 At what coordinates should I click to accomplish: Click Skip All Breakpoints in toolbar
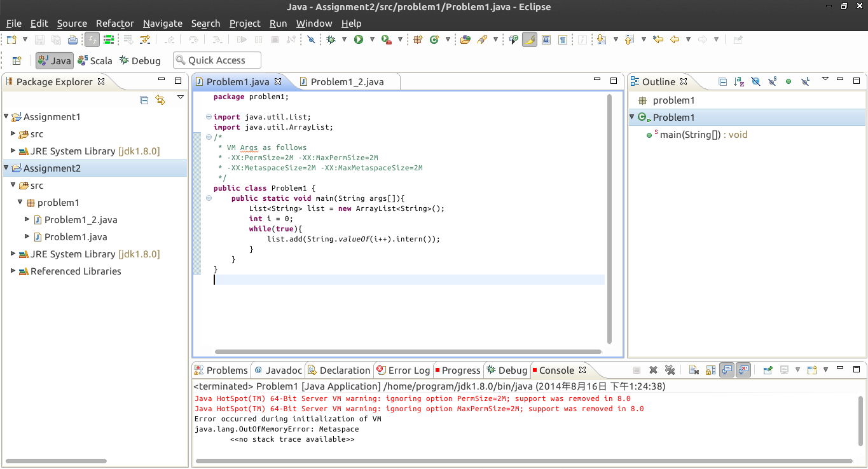click(x=311, y=39)
